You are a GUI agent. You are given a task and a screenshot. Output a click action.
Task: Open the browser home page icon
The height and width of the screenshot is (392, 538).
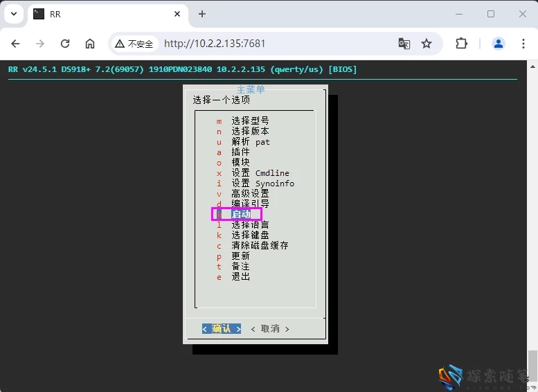pos(90,44)
